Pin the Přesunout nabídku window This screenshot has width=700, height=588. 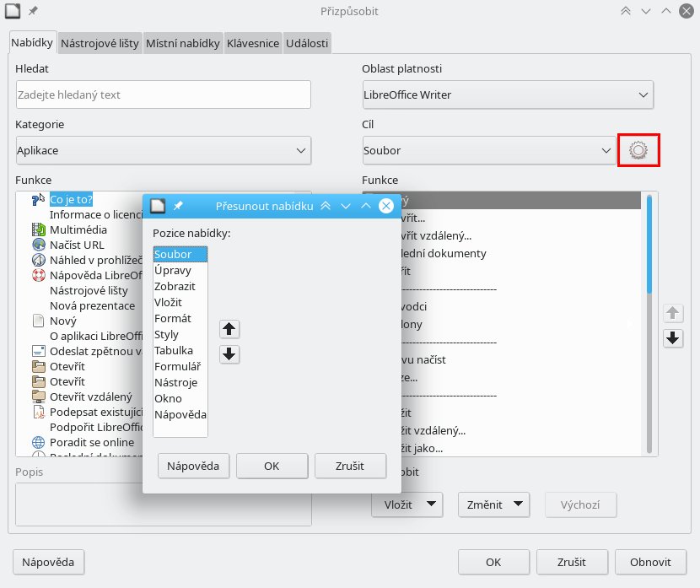coord(178,205)
